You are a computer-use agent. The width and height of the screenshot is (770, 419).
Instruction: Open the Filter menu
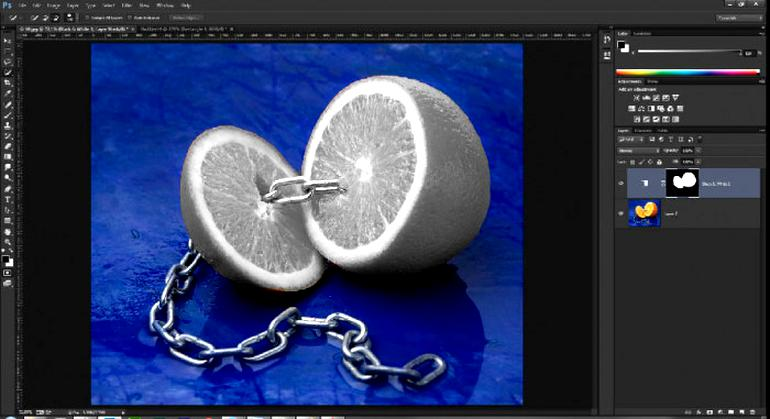[126, 5]
